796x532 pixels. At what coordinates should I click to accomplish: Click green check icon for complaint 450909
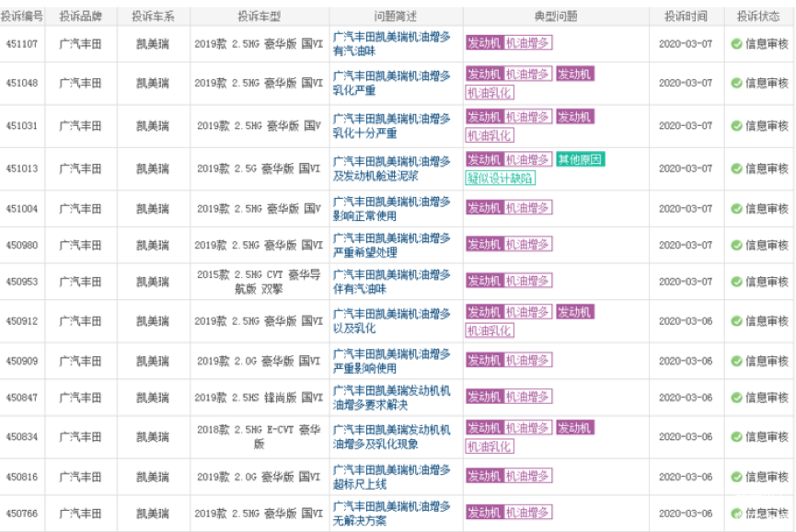pyautogui.click(x=736, y=361)
